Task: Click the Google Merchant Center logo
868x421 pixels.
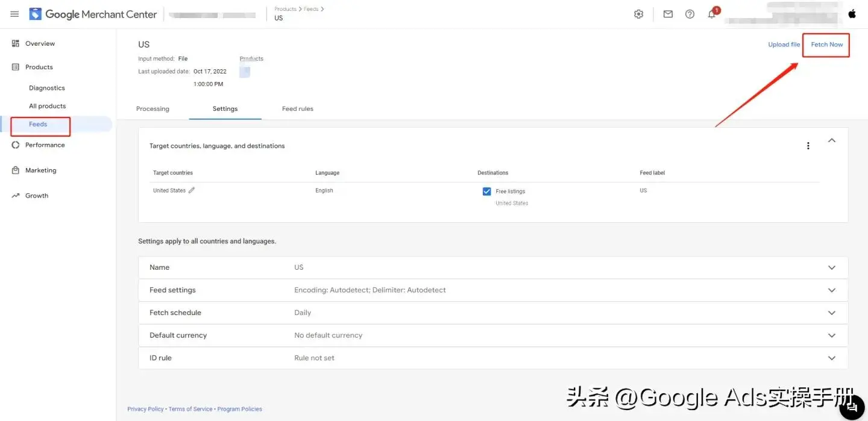Action: point(93,14)
